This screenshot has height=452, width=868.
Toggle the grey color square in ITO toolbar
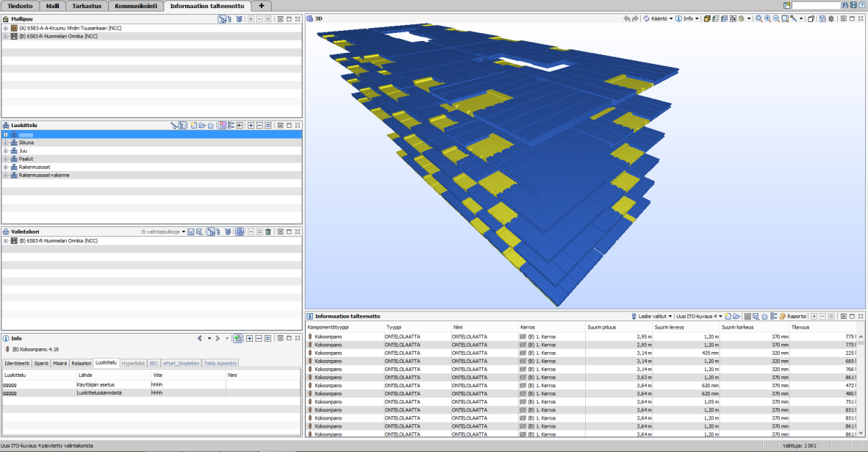(x=747, y=317)
